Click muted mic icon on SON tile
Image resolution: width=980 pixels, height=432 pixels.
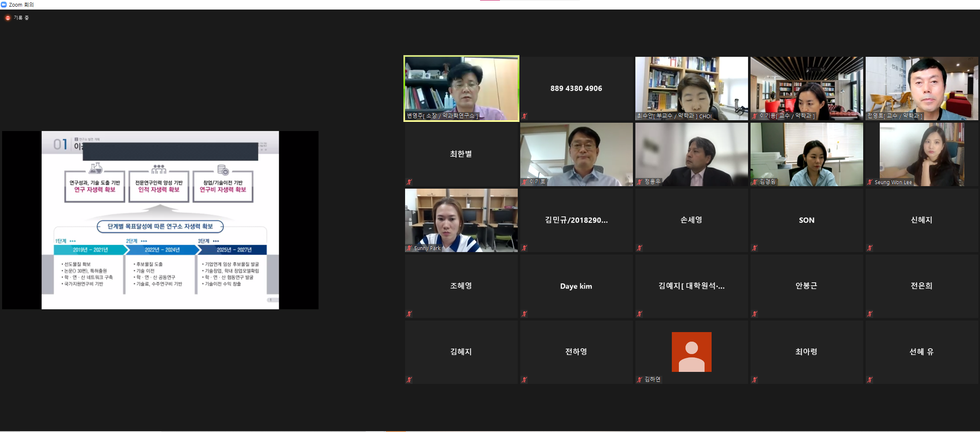755,248
